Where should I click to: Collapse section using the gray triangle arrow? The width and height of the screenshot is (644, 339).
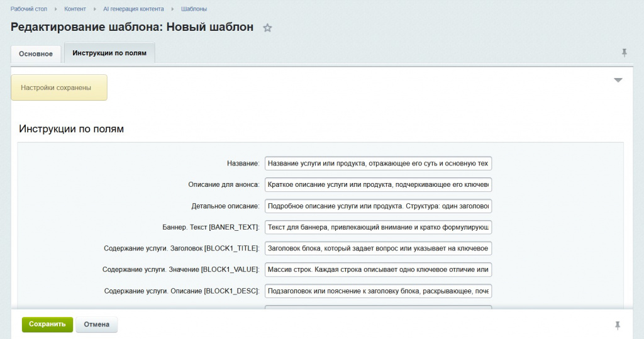[x=618, y=81]
